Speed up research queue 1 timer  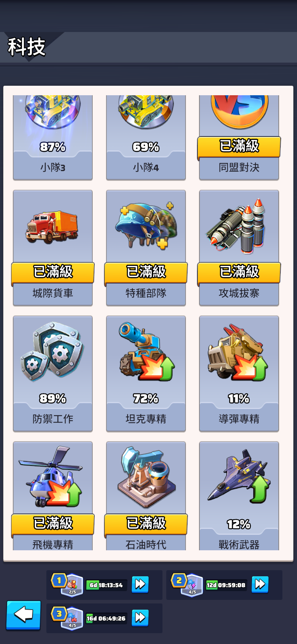140,584
